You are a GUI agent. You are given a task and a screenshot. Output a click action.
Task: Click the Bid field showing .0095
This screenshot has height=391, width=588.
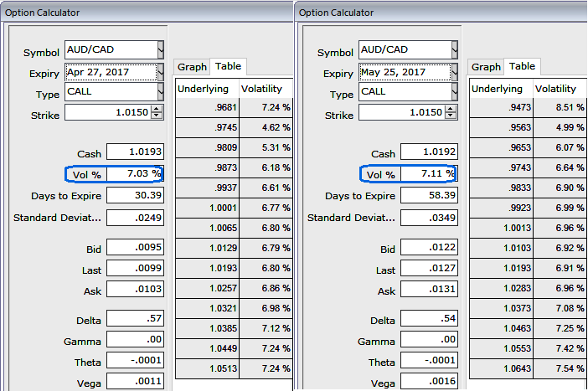[x=134, y=248]
